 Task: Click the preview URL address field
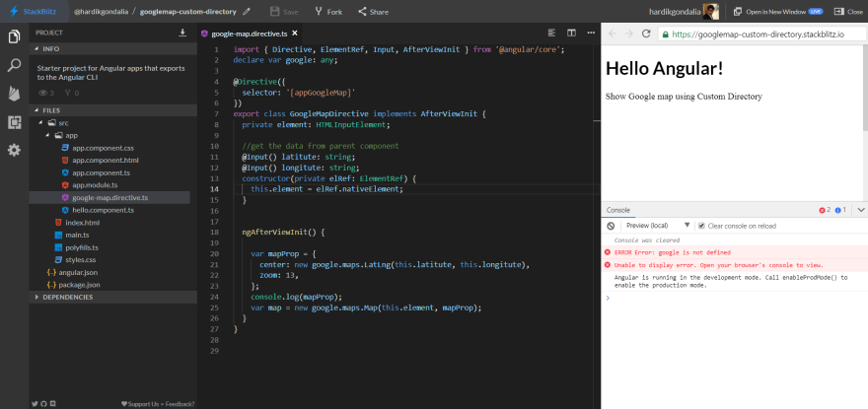[761, 34]
